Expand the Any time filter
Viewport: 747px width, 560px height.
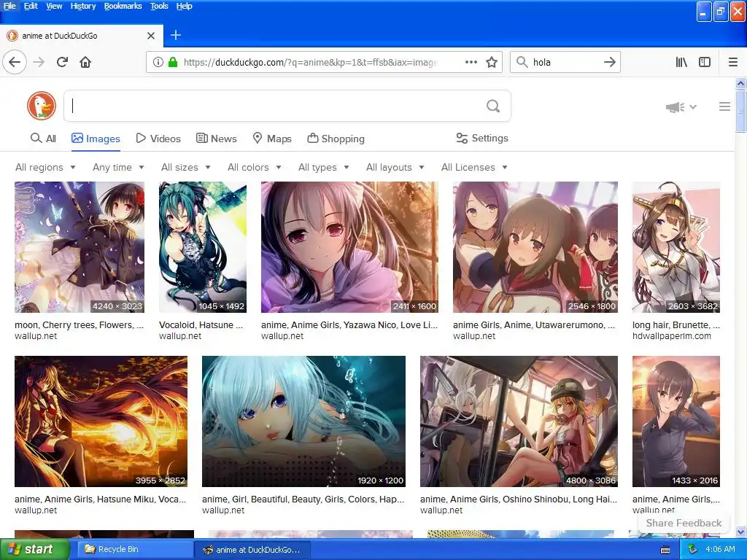click(x=118, y=167)
